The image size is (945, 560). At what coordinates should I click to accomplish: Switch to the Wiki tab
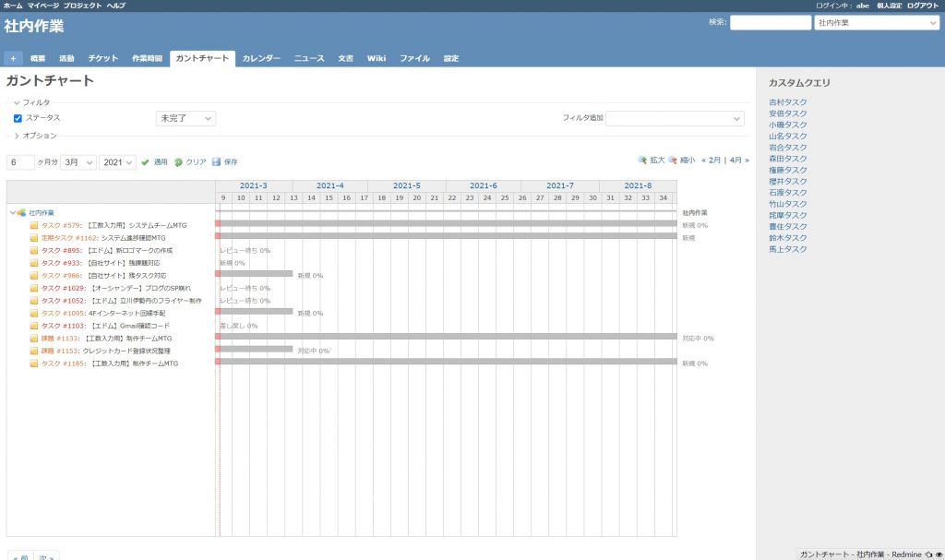pyautogui.click(x=377, y=58)
